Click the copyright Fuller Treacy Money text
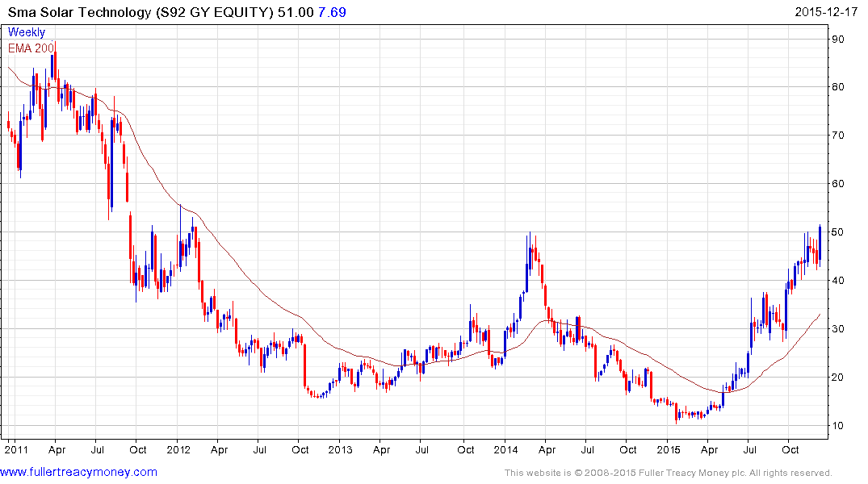The height and width of the screenshot is (484, 868). (669, 473)
